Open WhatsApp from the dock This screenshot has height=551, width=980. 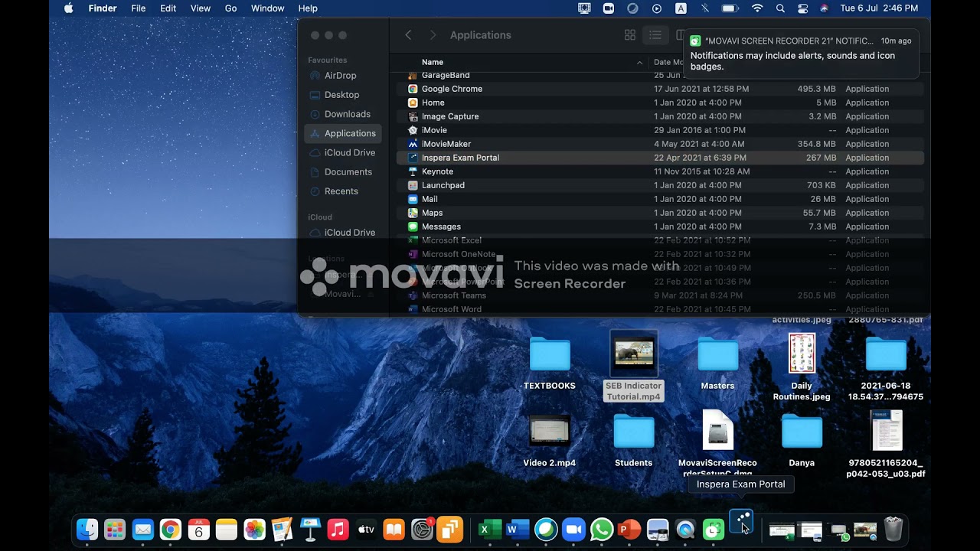coord(602,530)
